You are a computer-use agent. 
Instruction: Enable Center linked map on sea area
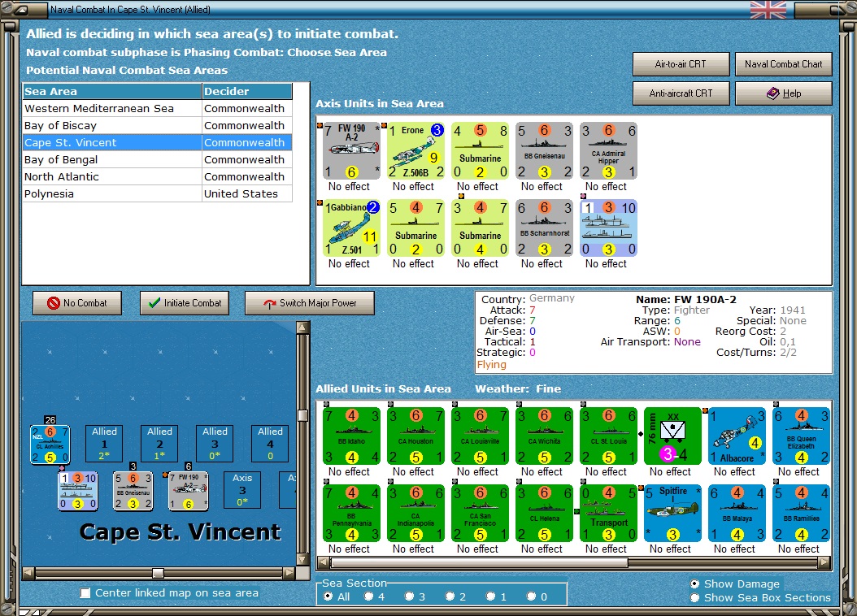[85, 593]
